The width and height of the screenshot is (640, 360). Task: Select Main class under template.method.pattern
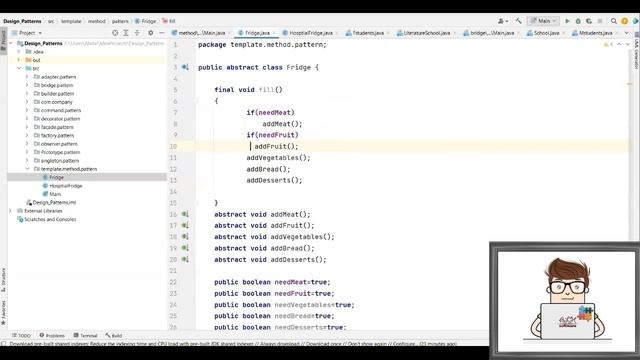coord(55,194)
